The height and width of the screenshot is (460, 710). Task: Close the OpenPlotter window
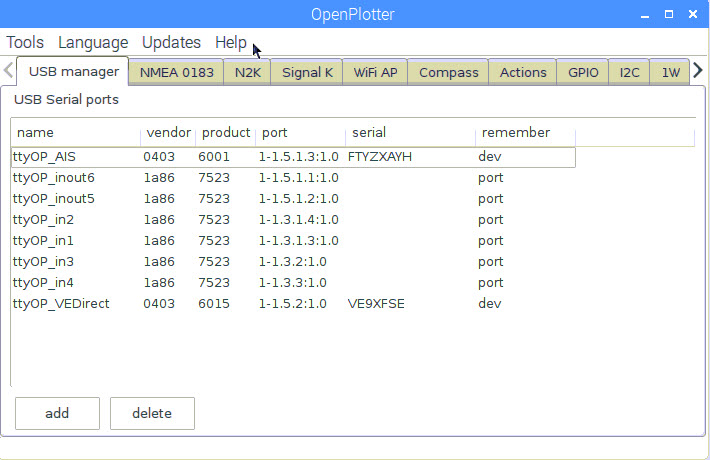pyautogui.click(x=693, y=14)
